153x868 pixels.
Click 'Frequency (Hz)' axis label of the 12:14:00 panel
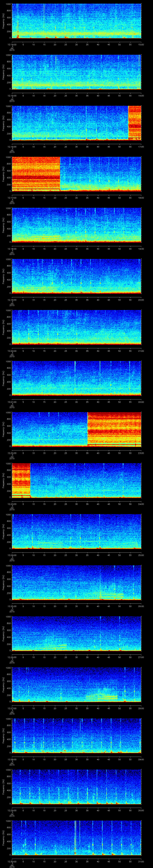point(3,21)
